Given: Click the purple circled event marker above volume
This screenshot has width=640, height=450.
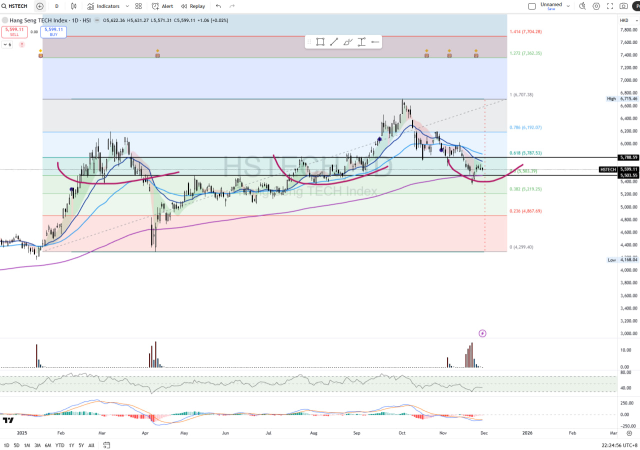Looking at the screenshot, I should coord(482,333).
